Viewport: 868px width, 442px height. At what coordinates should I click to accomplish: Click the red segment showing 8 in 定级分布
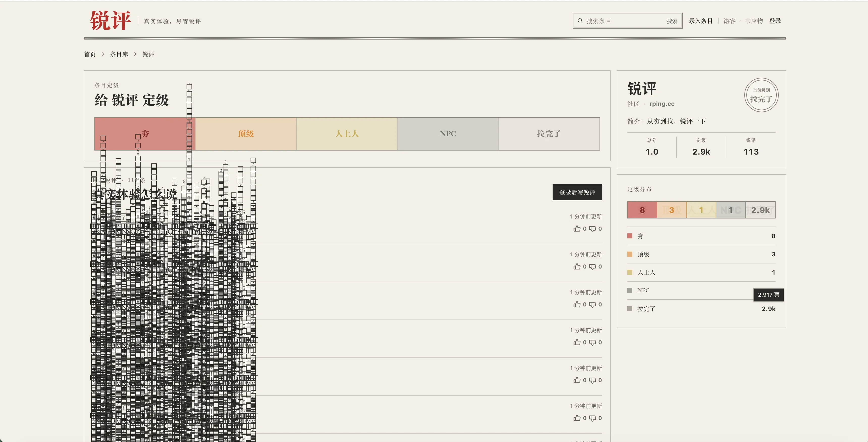[642, 210]
